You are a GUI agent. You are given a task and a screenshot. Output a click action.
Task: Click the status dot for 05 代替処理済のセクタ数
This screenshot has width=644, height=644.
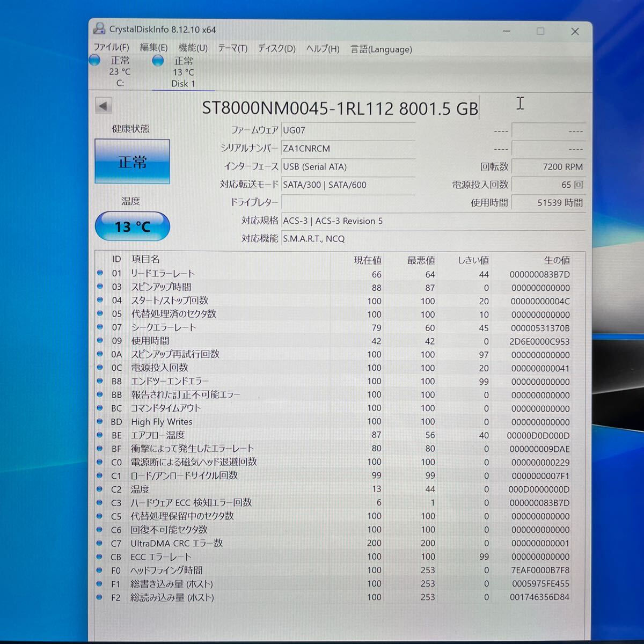point(99,313)
